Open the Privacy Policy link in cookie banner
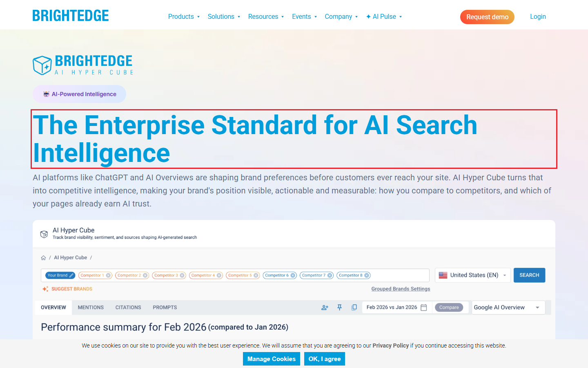 tap(390, 346)
